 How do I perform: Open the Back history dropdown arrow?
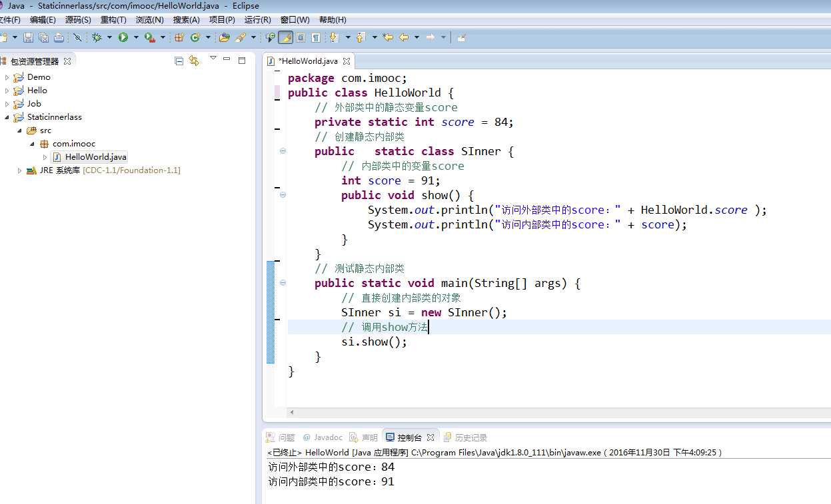(x=416, y=38)
